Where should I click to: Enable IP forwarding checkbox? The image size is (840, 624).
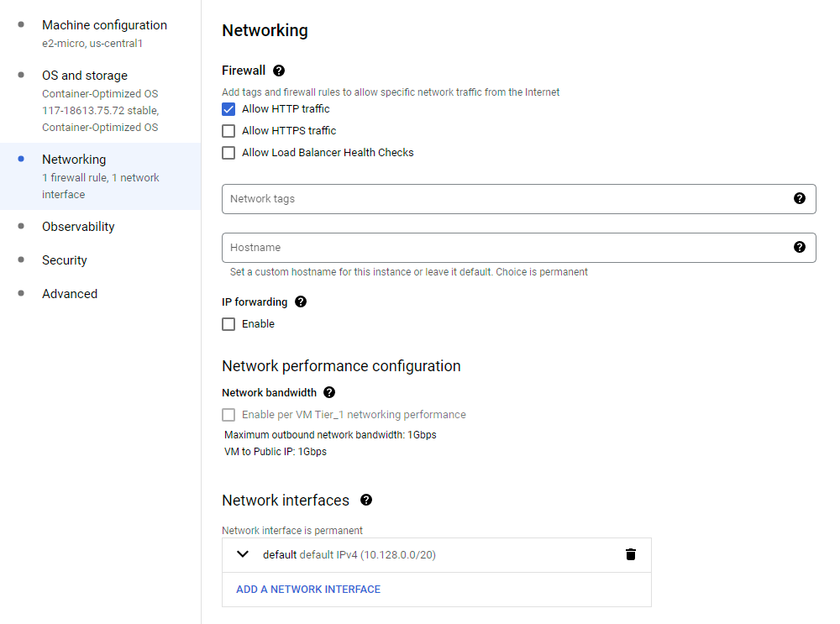coord(228,324)
